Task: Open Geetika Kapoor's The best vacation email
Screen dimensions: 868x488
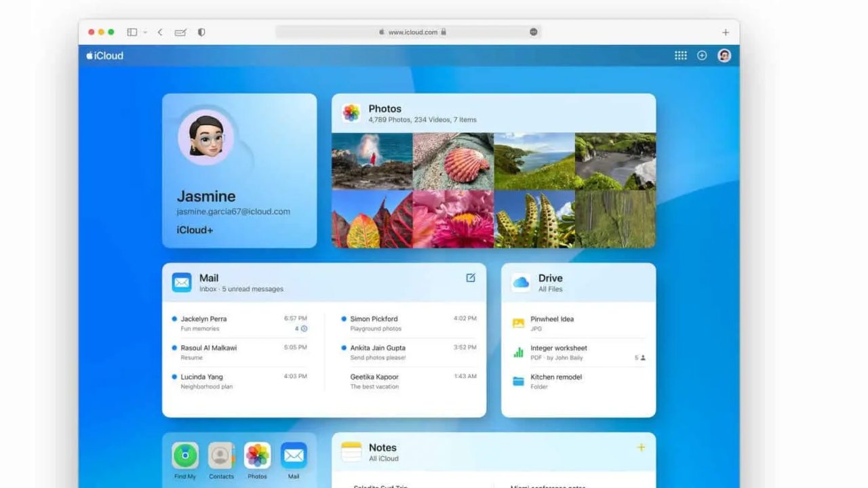Action: click(409, 382)
